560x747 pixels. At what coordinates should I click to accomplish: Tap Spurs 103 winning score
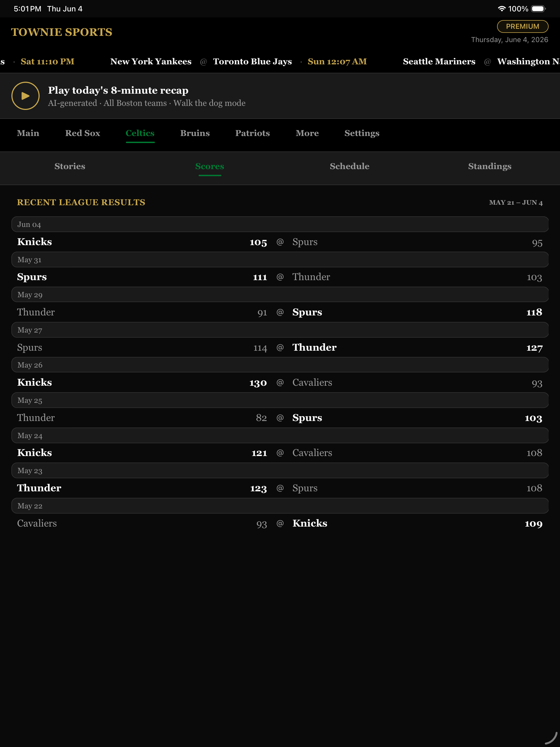(x=533, y=418)
